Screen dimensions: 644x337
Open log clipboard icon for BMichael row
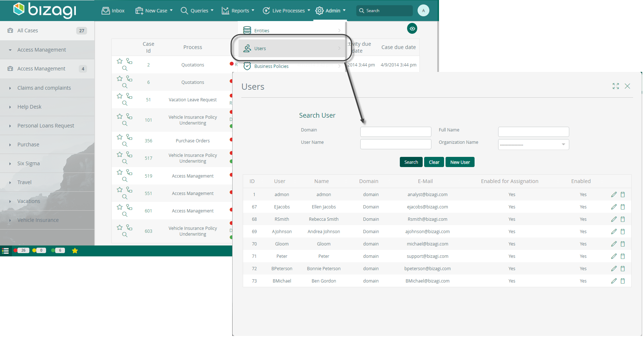[x=623, y=281]
